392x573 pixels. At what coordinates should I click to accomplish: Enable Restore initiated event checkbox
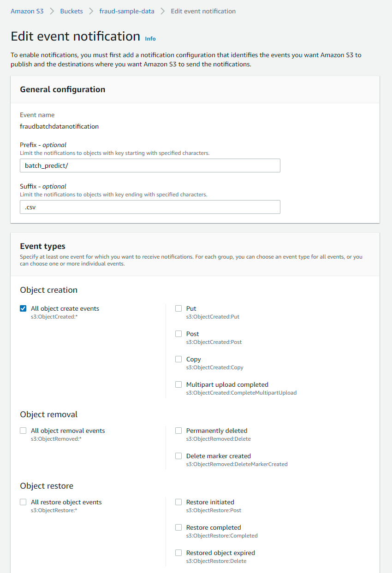click(178, 502)
